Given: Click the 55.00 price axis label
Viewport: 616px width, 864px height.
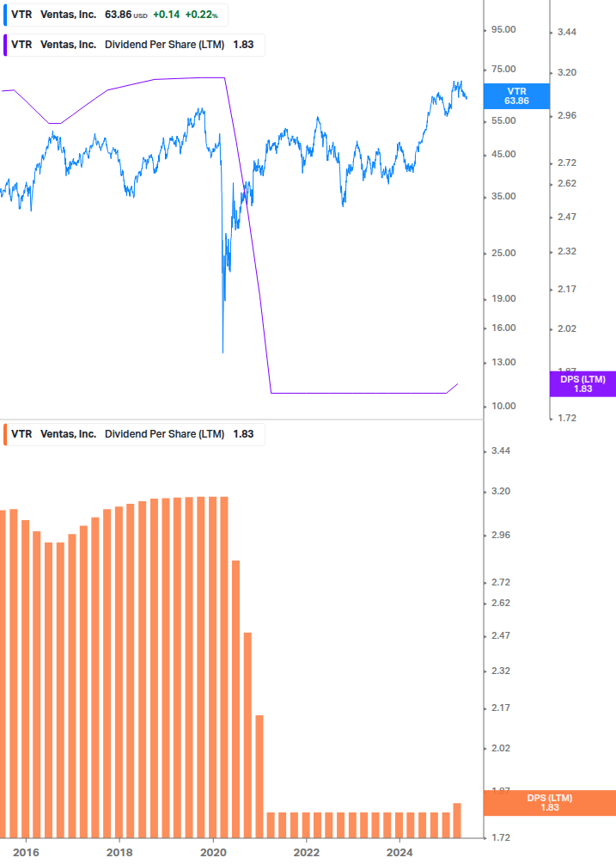Looking at the screenshot, I should click(x=503, y=120).
